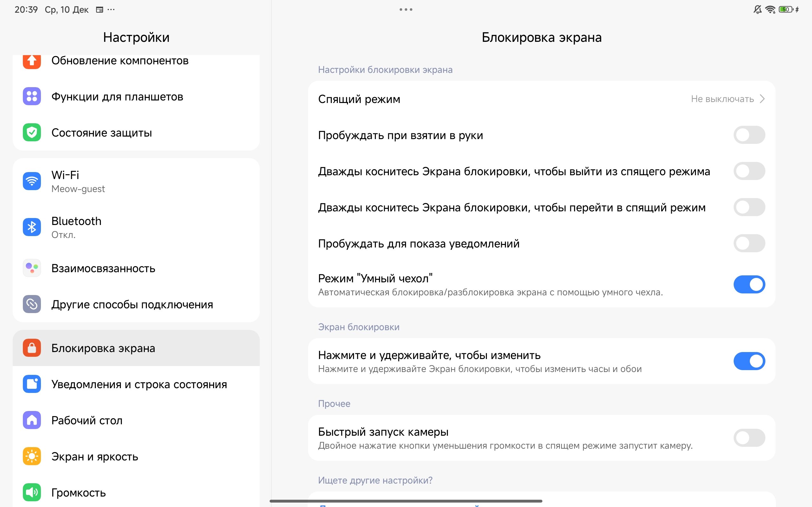Click the home screen house icon
Viewport: 812px width, 507px height.
click(x=32, y=420)
